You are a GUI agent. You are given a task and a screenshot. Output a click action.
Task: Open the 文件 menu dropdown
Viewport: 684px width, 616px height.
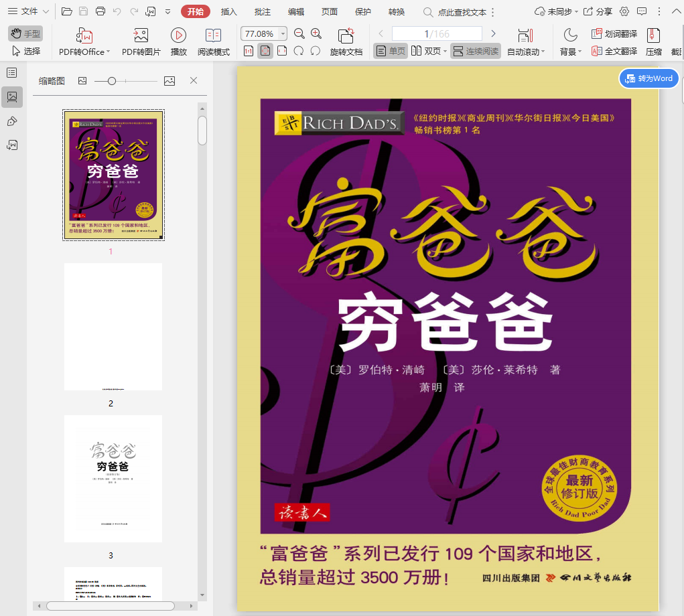click(x=28, y=11)
